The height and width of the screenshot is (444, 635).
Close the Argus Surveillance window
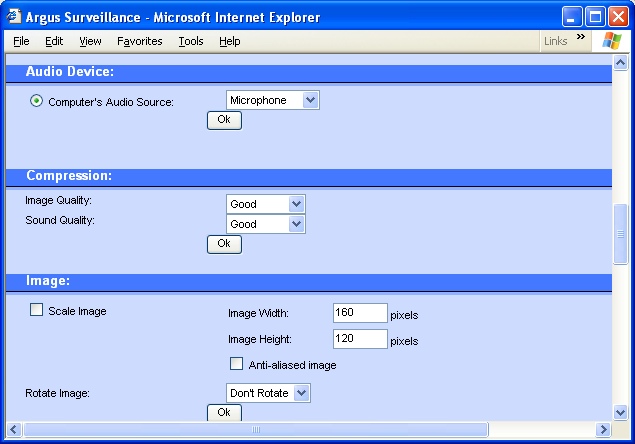pyautogui.click(x=618, y=17)
